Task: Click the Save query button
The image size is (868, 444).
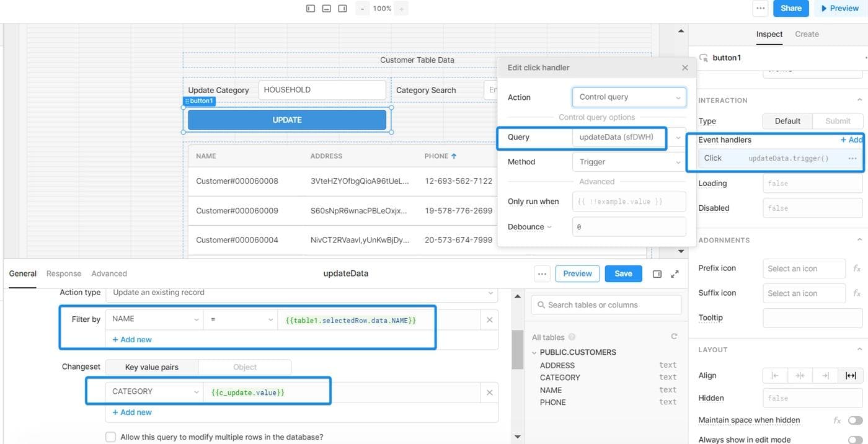Action: [623, 273]
